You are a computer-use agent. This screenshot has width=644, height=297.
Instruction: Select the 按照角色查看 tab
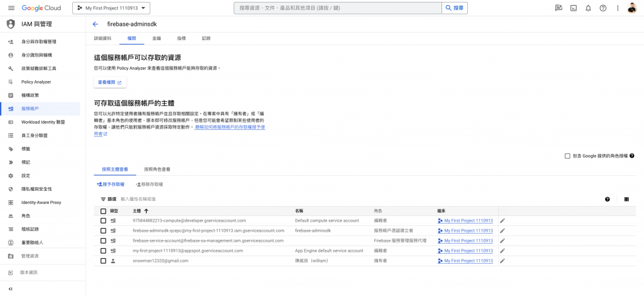point(157,169)
